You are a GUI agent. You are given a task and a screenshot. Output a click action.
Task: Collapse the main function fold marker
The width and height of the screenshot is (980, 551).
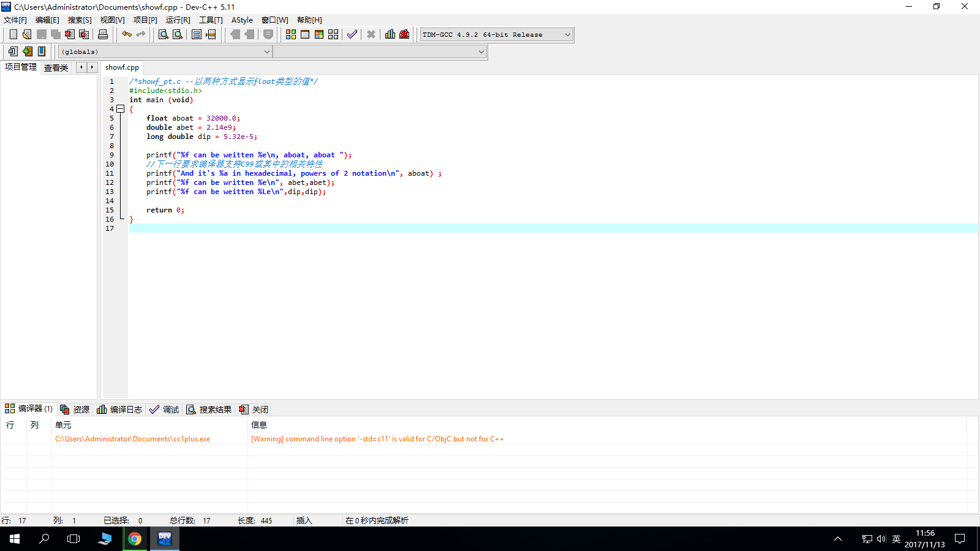[121, 109]
